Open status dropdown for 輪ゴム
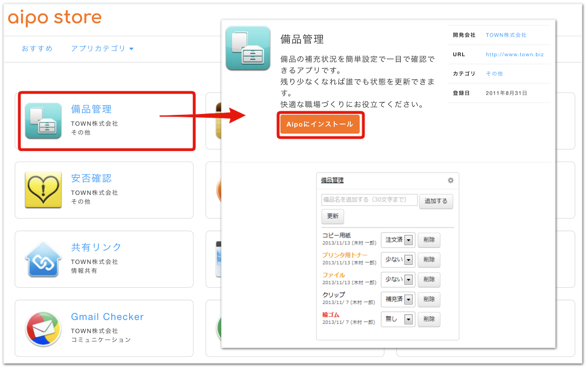Viewport: 588px width, 369px height. point(398,319)
